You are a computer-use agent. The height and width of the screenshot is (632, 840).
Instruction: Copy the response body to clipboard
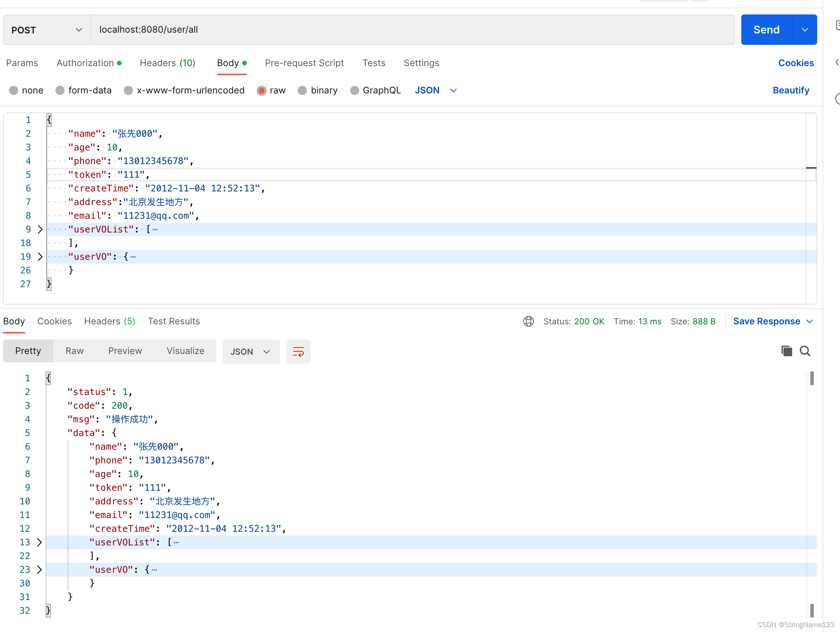click(x=786, y=351)
